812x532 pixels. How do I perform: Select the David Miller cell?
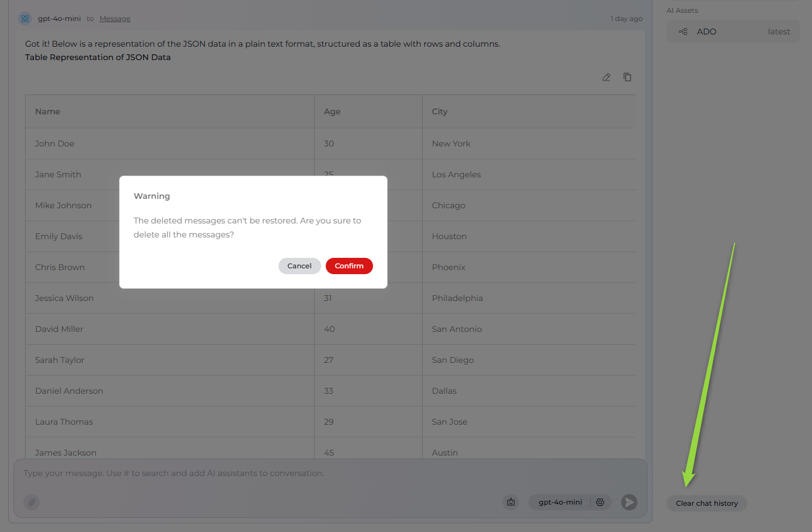pos(170,329)
